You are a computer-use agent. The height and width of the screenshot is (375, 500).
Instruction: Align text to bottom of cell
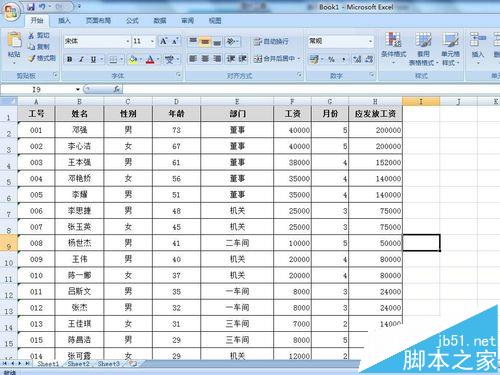point(217,41)
